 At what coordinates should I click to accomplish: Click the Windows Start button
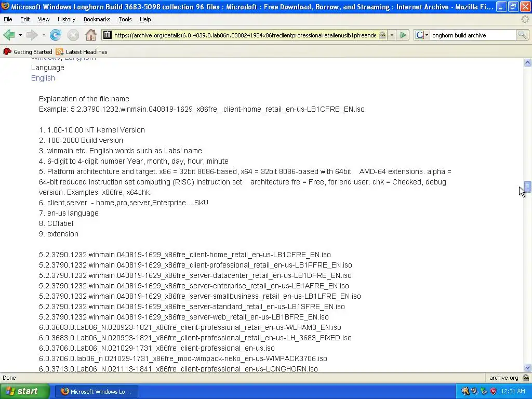[x=24, y=392]
